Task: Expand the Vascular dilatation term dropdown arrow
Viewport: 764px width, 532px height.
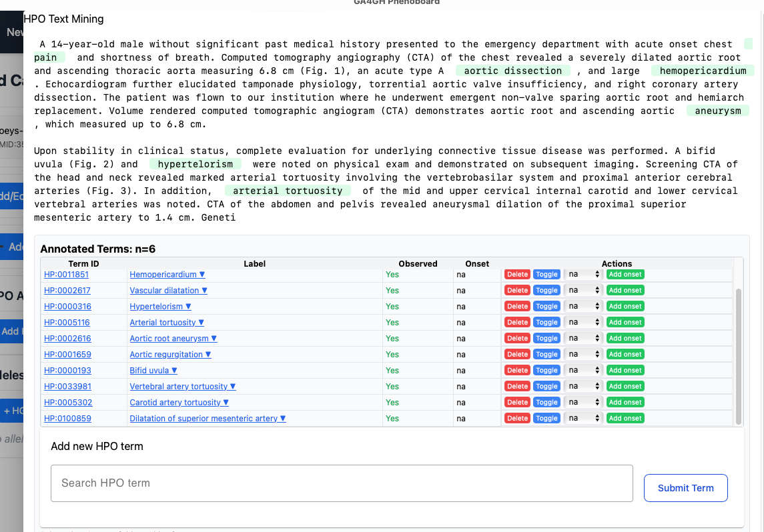Action: [202, 290]
